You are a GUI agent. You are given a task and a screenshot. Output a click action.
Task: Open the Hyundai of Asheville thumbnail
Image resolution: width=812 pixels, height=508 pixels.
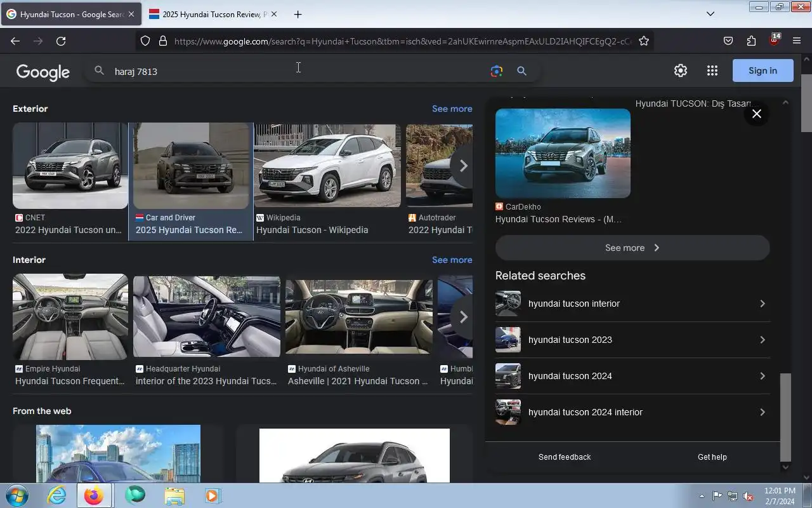[359, 317]
